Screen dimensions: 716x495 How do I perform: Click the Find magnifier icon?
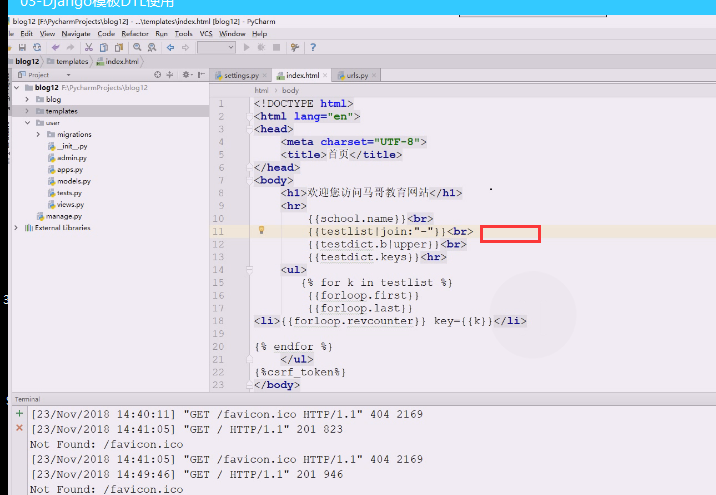pyautogui.click(x=137, y=47)
